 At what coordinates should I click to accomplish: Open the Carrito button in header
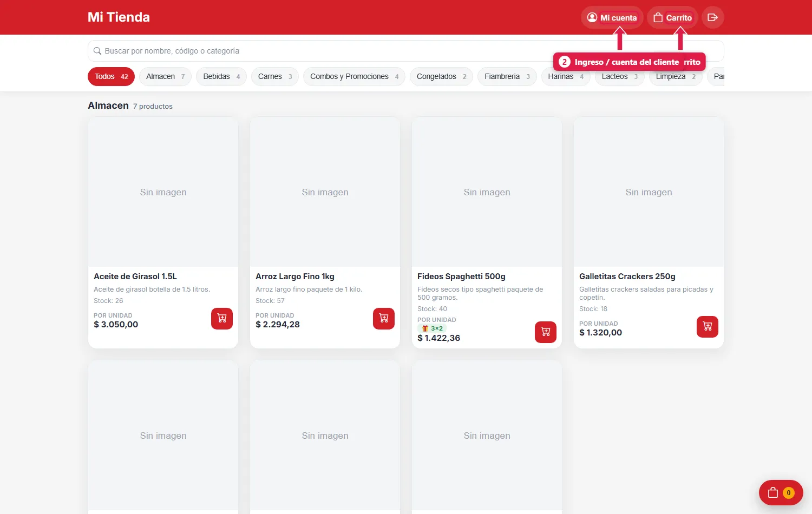coord(672,17)
